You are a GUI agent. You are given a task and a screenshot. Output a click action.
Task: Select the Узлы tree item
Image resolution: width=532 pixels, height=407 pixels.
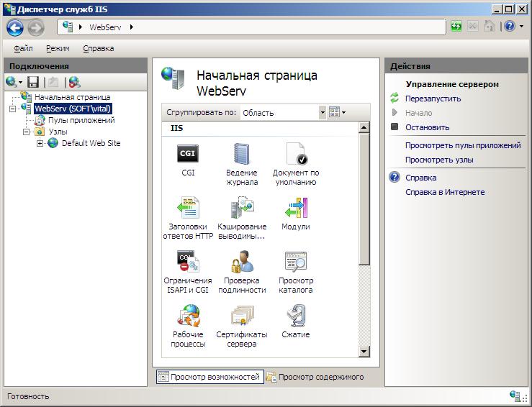point(58,132)
